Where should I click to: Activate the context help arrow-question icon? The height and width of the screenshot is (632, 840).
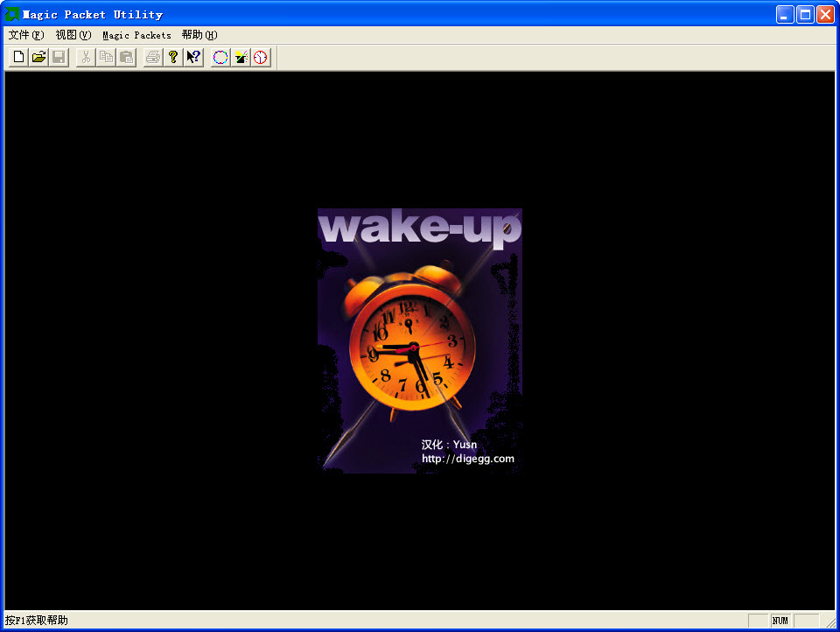pos(193,58)
